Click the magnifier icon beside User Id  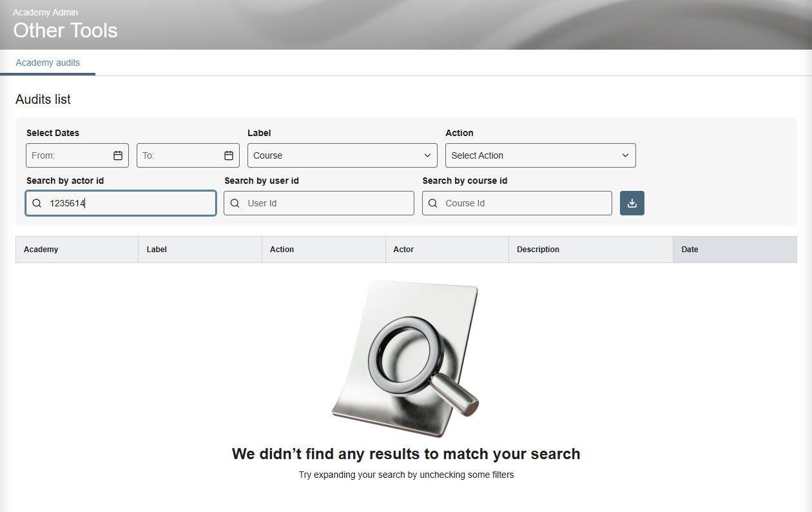point(235,202)
